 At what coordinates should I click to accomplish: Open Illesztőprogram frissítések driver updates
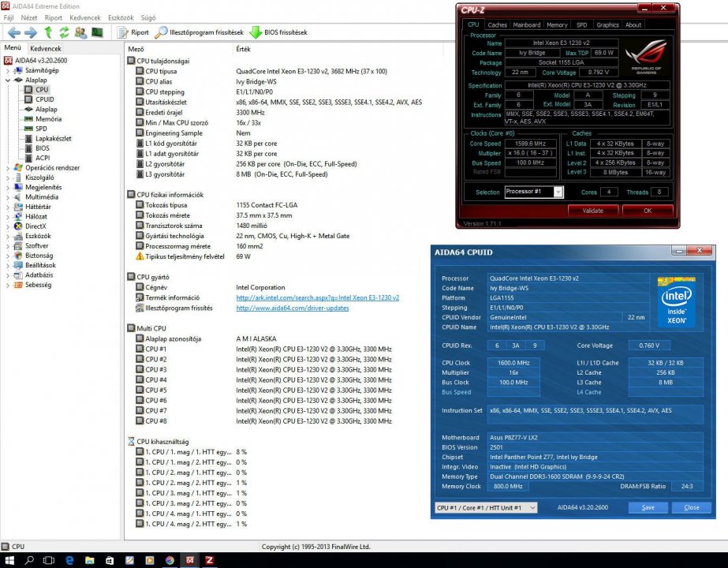click(200, 32)
